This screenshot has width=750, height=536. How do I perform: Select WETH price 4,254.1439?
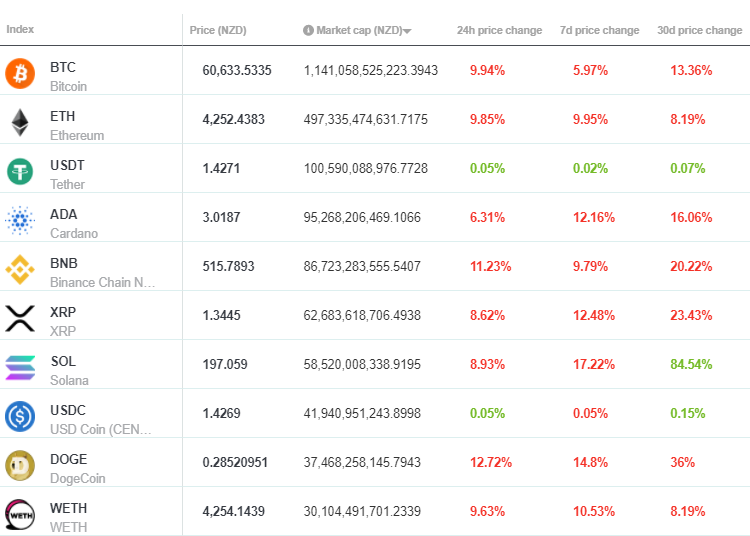[233, 512]
